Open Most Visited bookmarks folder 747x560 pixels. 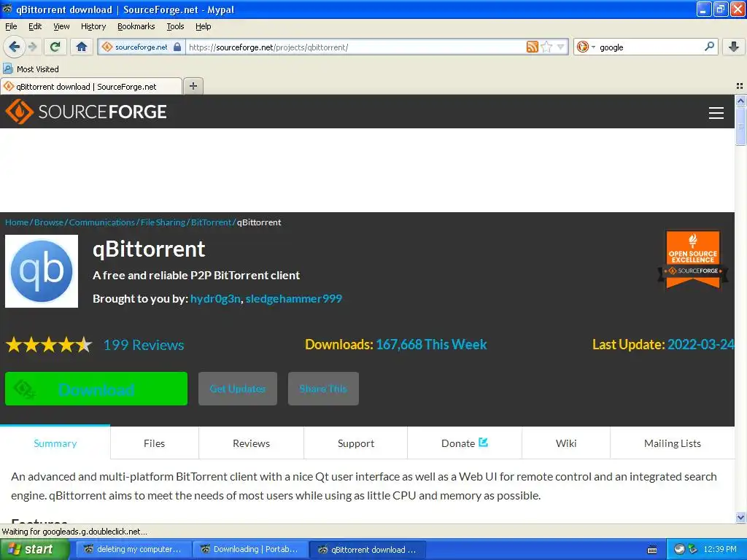31,69
